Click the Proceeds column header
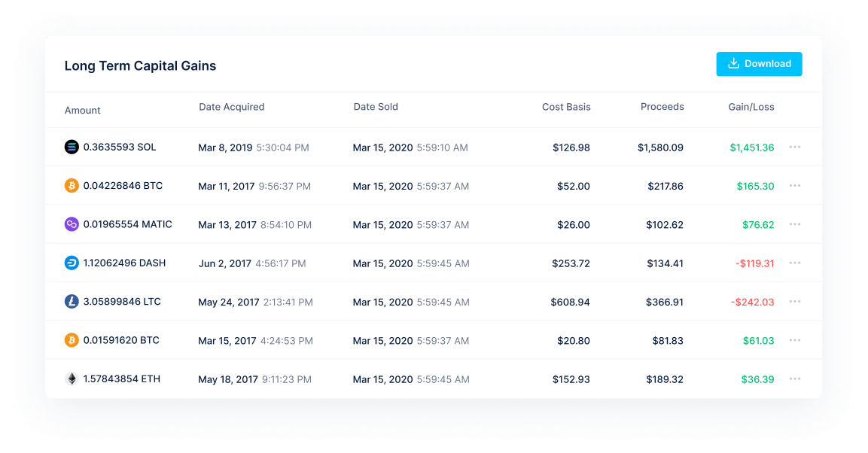 click(662, 107)
